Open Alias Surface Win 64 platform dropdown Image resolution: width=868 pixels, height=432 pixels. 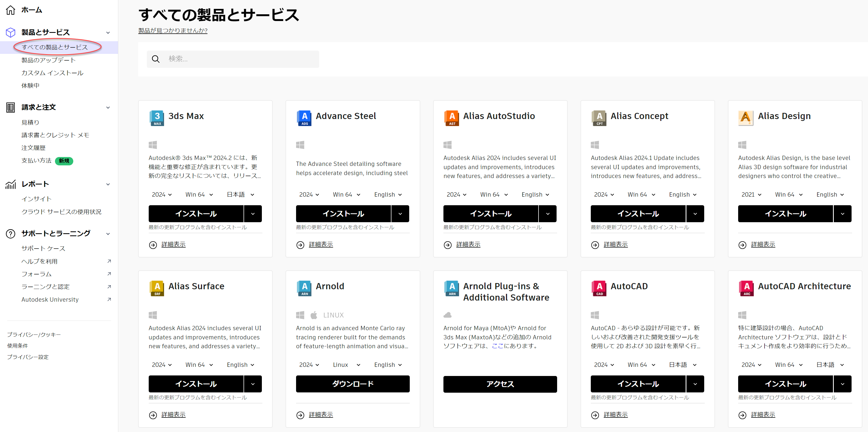tap(199, 365)
